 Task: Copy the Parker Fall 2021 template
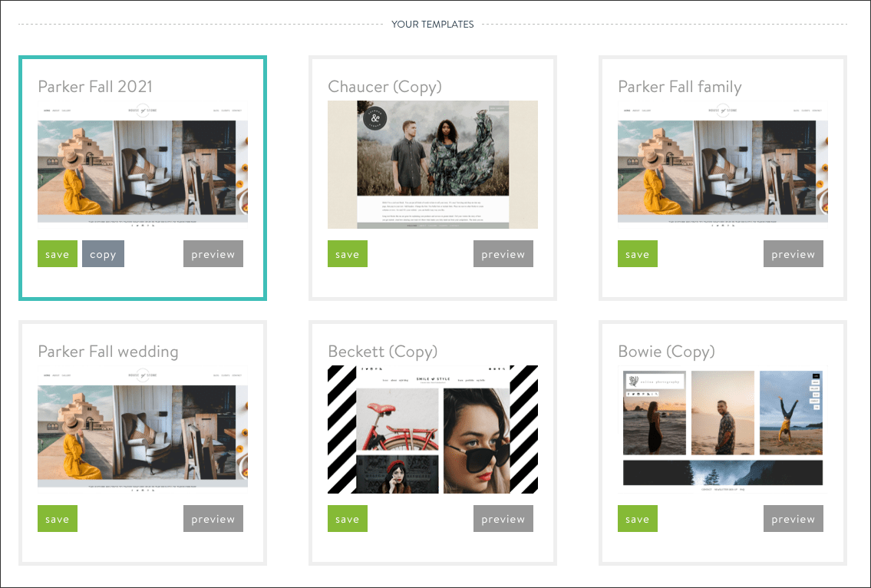coord(103,253)
